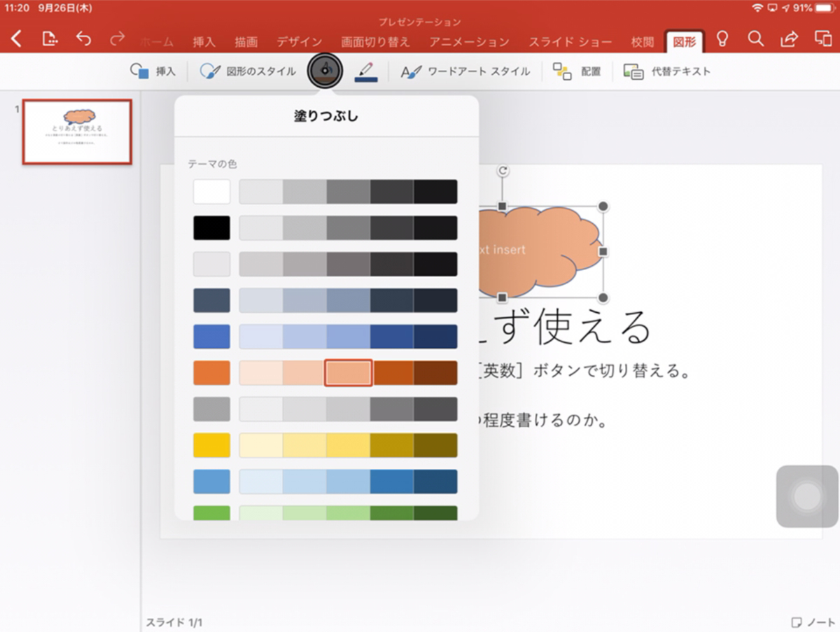
Task: Click the undo arrow icon
Action: 83,40
